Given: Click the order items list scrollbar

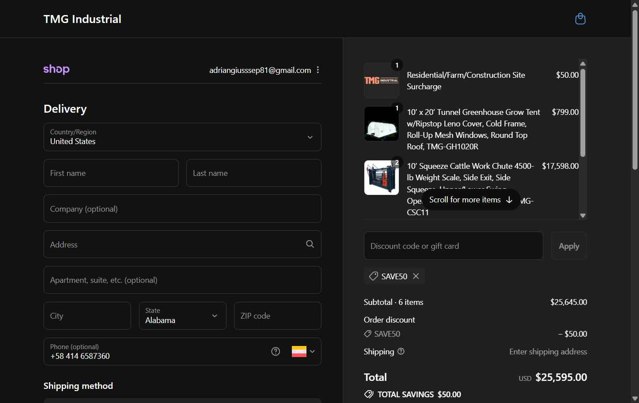Looking at the screenshot, I should [x=583, y=112].
